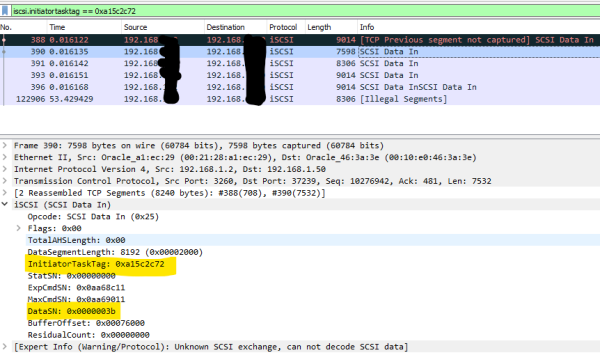Expand Internet Protocol Version 4 node
Viewport: 600px width, 362px height.
[5, 169]
